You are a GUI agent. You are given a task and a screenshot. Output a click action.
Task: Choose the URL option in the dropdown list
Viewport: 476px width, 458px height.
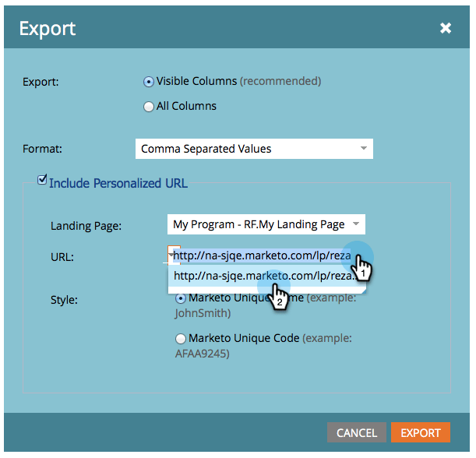[x=266, y=276]
